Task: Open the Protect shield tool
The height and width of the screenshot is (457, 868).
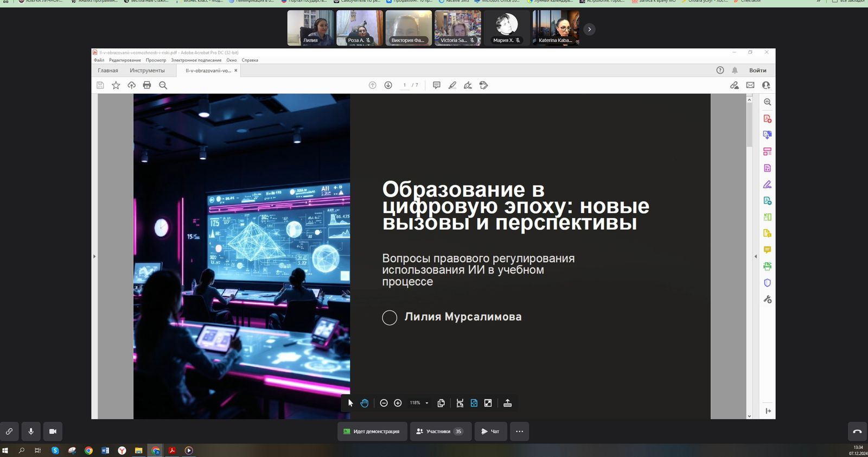Action: pyautogui.click(x=767, y=283)
